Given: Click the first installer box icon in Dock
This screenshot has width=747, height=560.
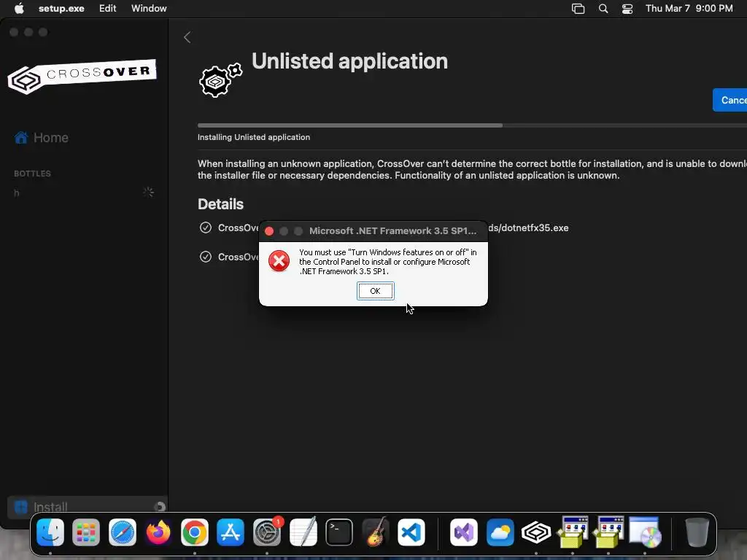Looking at the screenshot, I should pos(573,532).
